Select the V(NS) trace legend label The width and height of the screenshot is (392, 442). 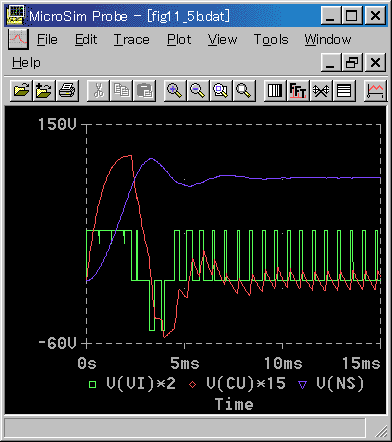(x=340, y=384)
